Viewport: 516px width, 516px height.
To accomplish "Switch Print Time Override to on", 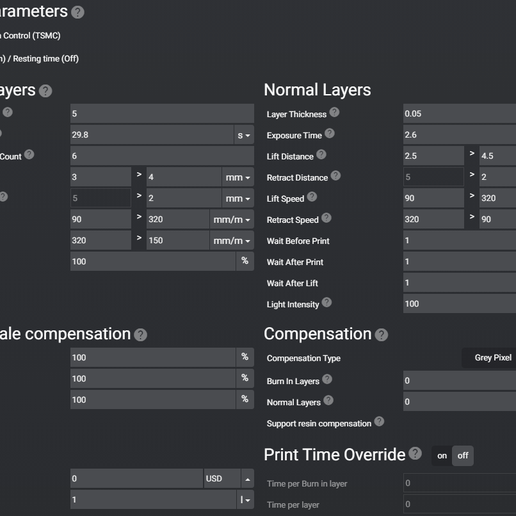I will pyautogui.click(x=442, y=456).
